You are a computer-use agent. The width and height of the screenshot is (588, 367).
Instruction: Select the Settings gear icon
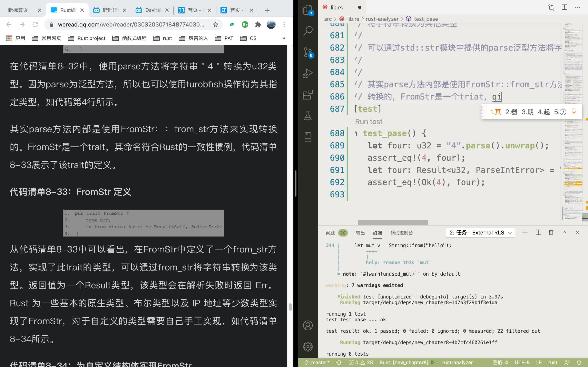(307, 346)
